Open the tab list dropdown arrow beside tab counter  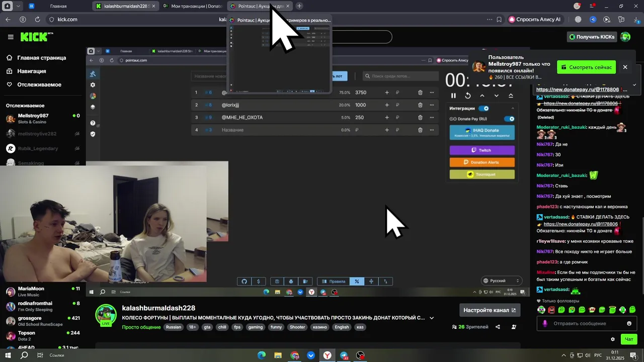point(19,6)
